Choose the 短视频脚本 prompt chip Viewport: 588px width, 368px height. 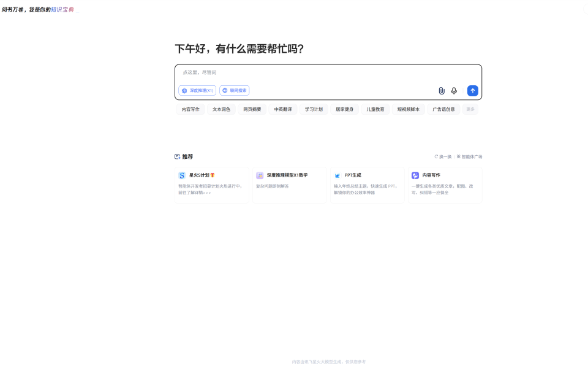point(409,109)
